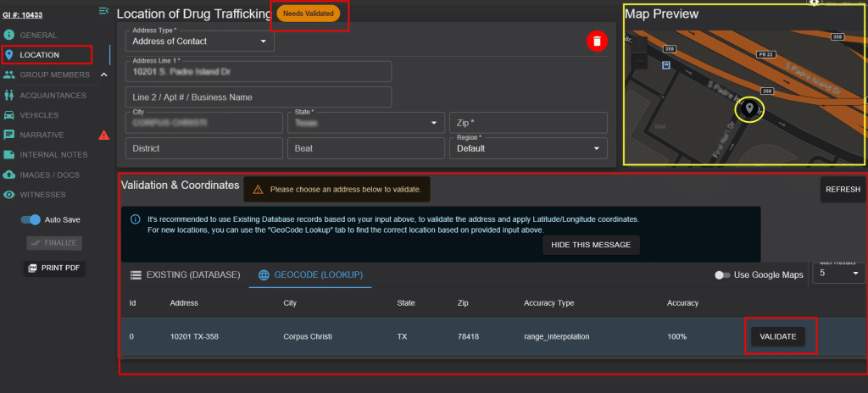Collapse the sidebar menu icon
The image size is (868, 393).
coord(103,10)
